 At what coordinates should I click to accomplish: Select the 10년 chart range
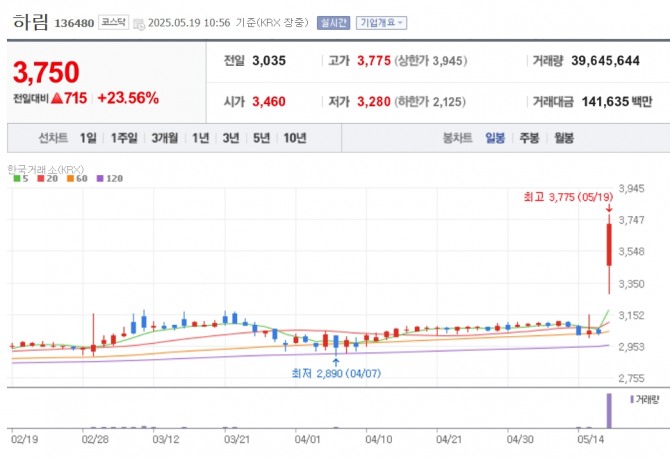[294, 138]
